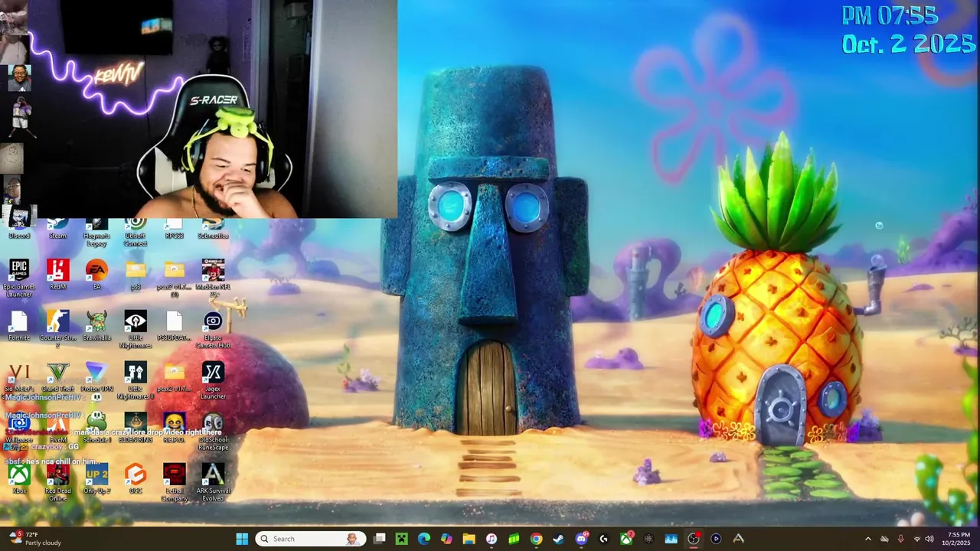Open the Only Up 2 desktop icon

tap(96, 479)
